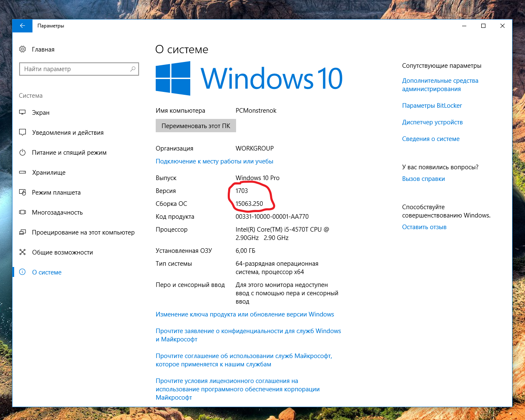525x420 pixels.
Task: Click build value 15063.250
Action: [x=249, y=204]
